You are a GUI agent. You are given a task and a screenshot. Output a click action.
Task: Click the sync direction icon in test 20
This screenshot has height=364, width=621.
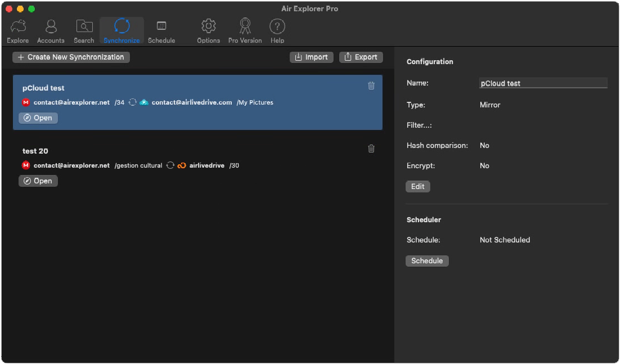170,165
